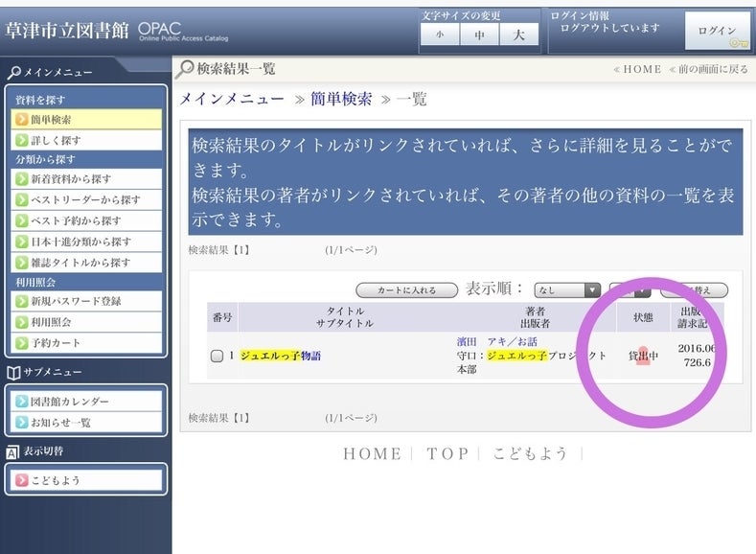Screen dimensions: 756x554
Task: Click red arrow icon beside こどもよう
Action: pos(23,480)
